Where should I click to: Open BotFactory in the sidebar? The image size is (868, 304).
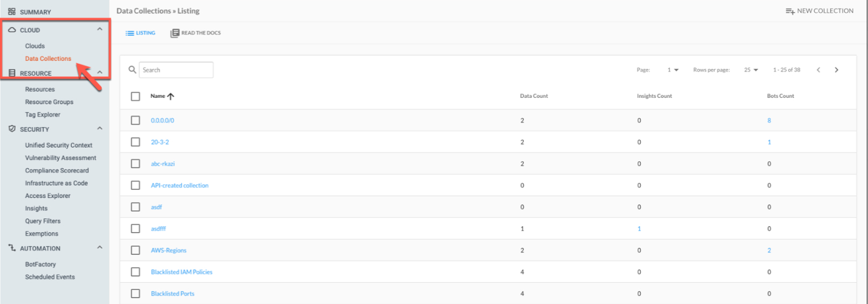tap(40, 264)
